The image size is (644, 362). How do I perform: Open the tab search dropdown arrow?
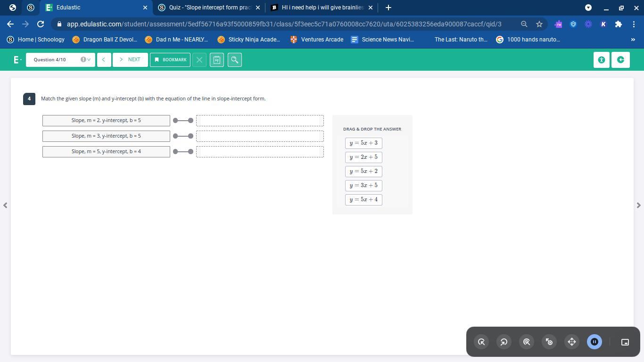click(588, 8)
